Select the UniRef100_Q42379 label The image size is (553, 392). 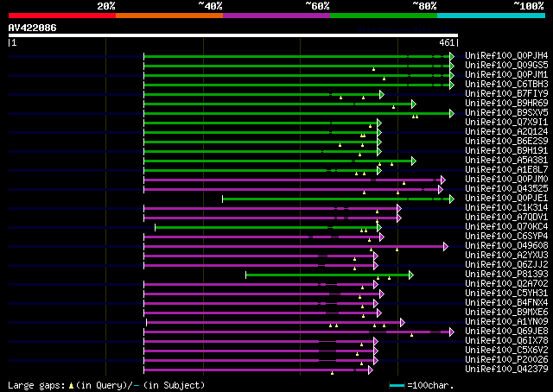tap(506, 370)
